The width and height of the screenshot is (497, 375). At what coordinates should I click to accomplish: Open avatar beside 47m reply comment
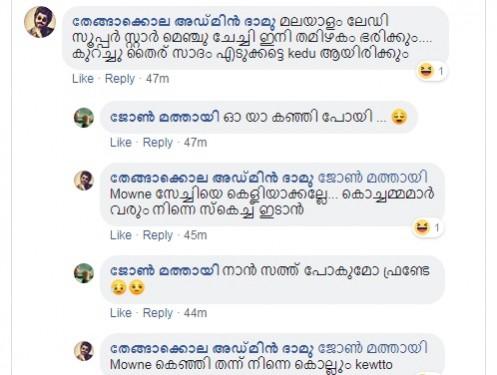coord(84,118)
